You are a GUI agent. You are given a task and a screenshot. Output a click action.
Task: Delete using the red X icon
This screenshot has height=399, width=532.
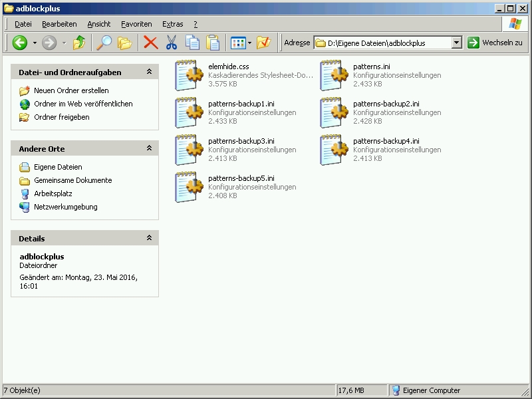[x=151, y=43]
